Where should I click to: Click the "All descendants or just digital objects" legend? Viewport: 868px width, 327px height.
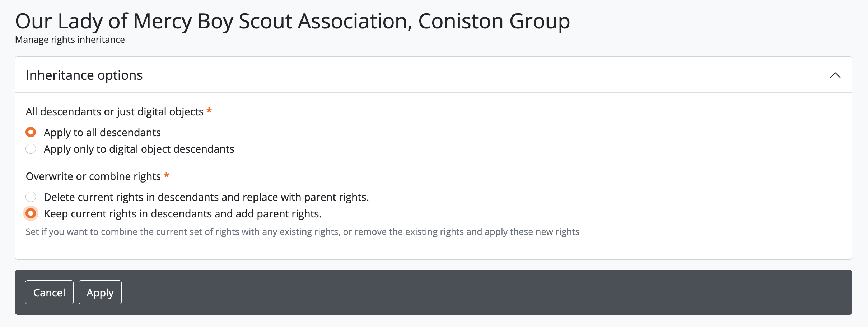115,112
